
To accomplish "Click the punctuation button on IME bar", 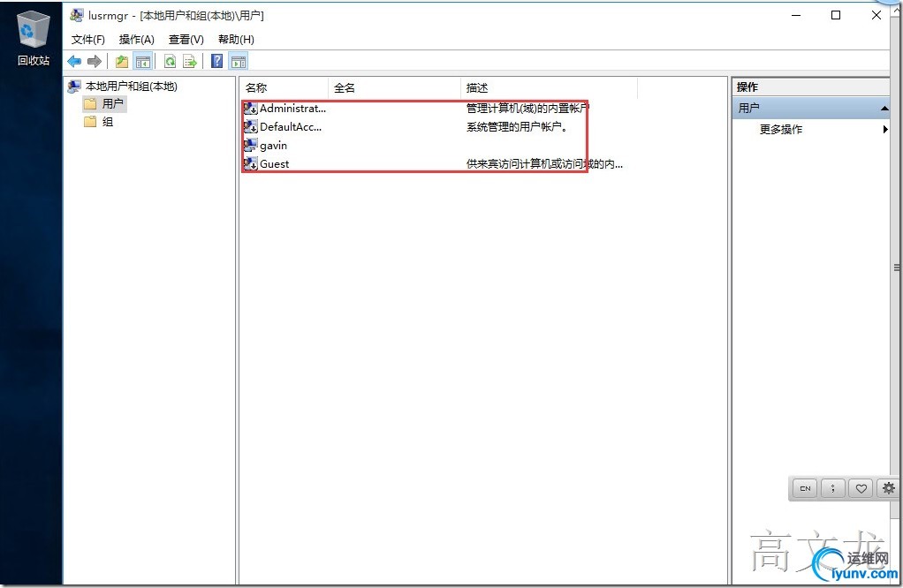I will 832,488.
